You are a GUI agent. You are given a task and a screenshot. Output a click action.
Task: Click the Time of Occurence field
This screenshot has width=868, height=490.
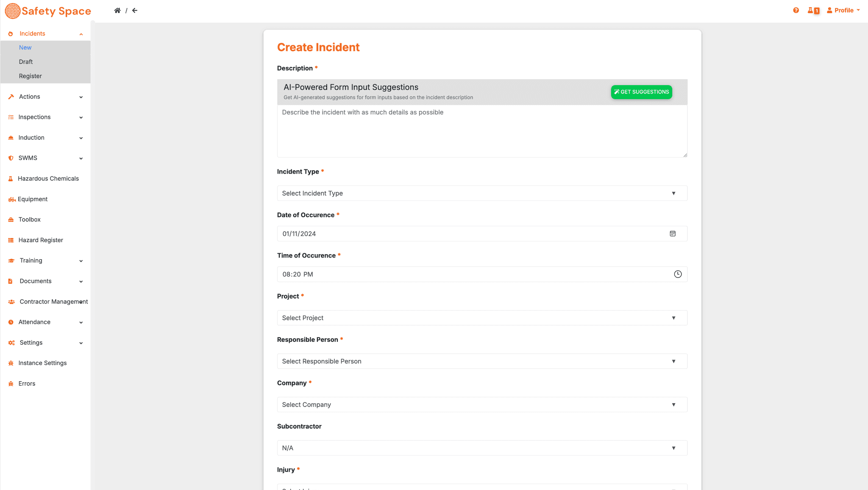point(482,274)
